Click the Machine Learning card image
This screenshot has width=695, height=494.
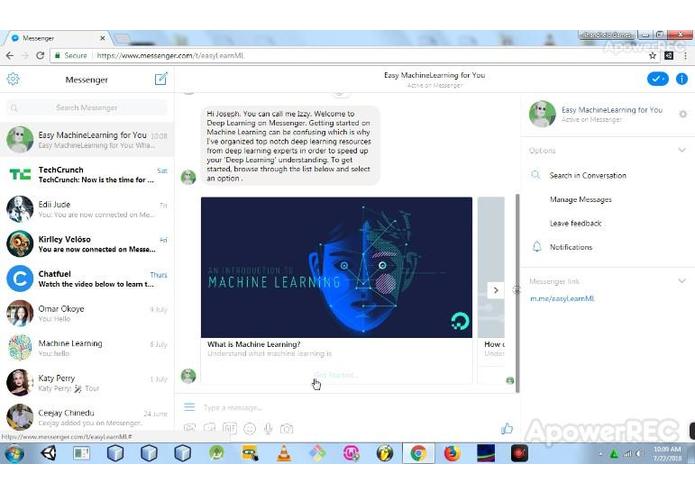click(x=336, y=267)
